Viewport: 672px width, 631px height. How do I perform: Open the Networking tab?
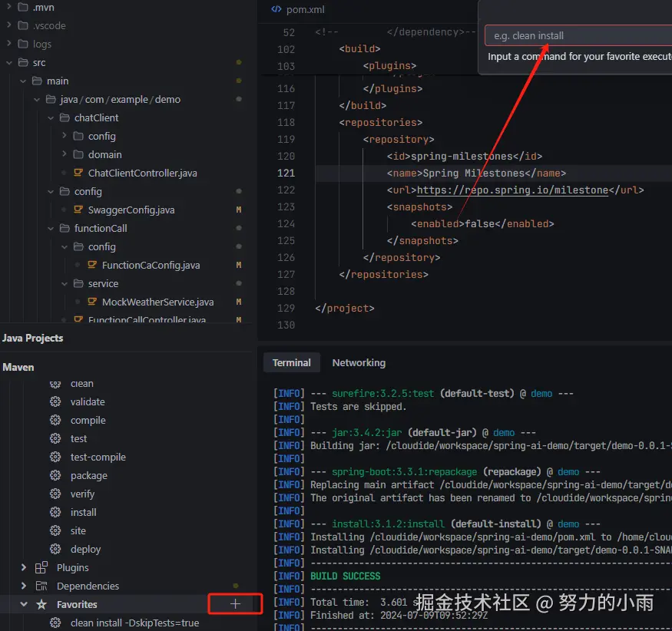pos(359,363)
